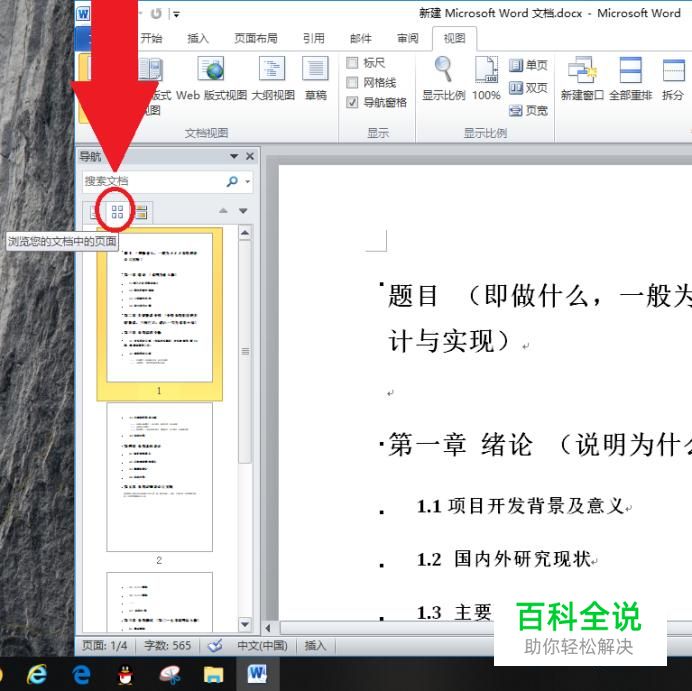Open the Zoom dialog (显示比例) magnifier

tap(443, 79)
